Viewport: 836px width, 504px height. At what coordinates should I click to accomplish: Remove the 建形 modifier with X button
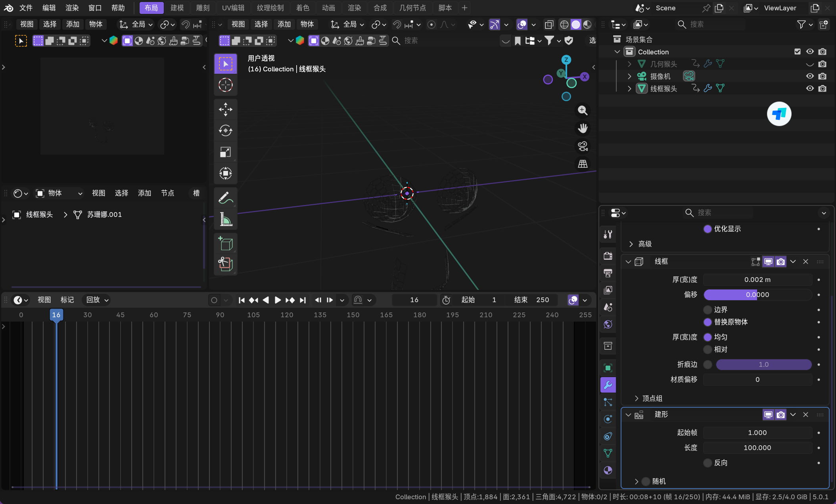(x=805, y=415)
